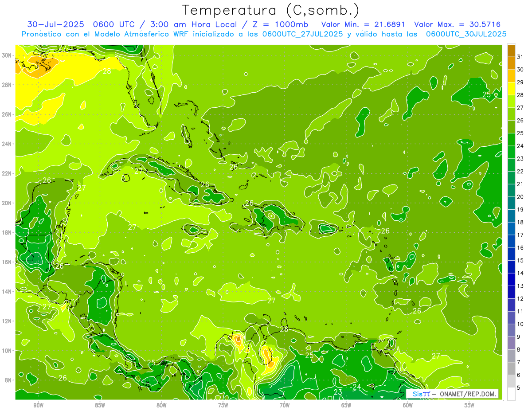The image size is (532, 411).
Task: Click the '8N' latitude axis label
Action: click(9, 380)
